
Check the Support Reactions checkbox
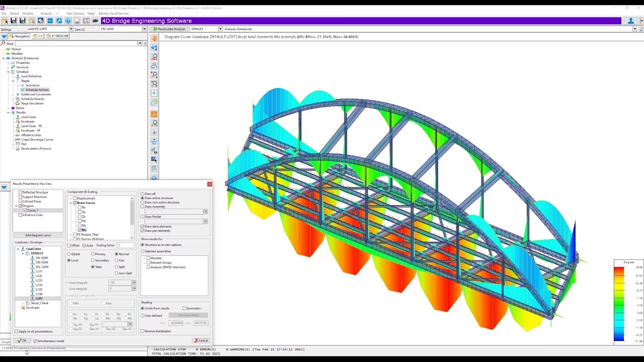(x=20, y=197)
